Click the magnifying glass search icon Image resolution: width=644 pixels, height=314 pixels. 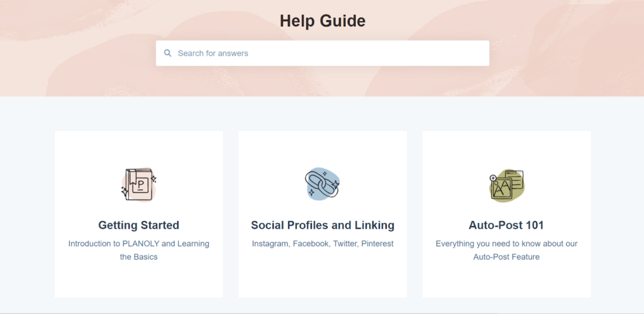167,53
